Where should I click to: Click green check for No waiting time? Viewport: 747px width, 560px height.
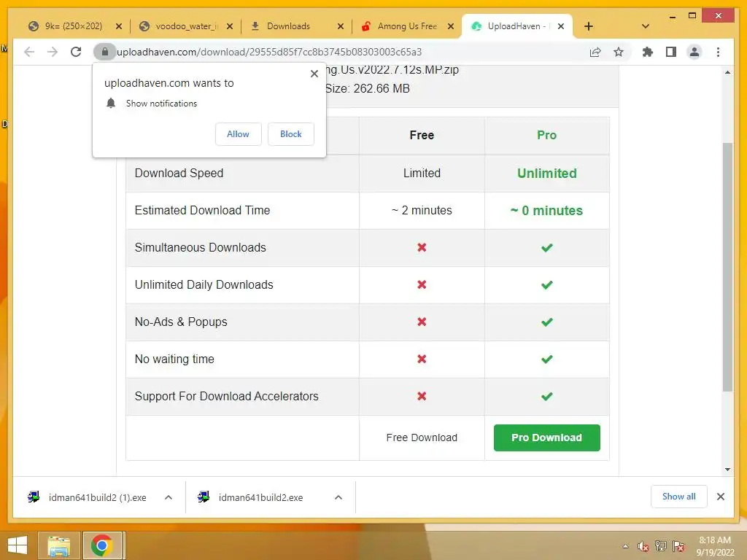[547, 359]
